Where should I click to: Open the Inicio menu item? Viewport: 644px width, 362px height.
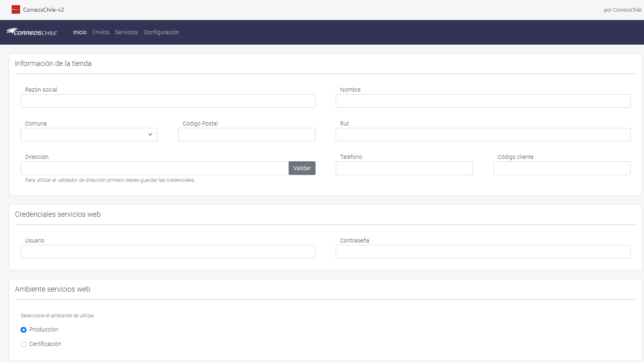80,32
